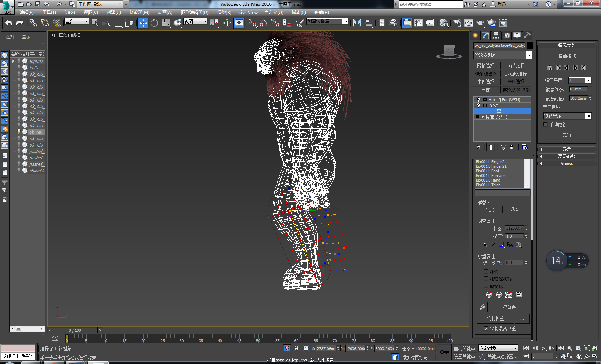Toggle the Percent Snap icon
This screenshot has width=601, height=364.
tap(275, 23)
